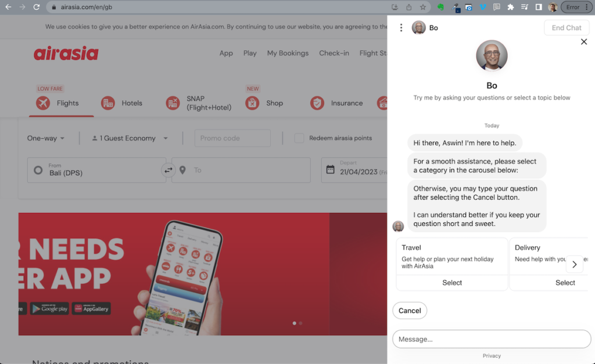595x364 pixels.
Task: Click the Message input field
Action: pyautogui.click(x=492, y=339)
